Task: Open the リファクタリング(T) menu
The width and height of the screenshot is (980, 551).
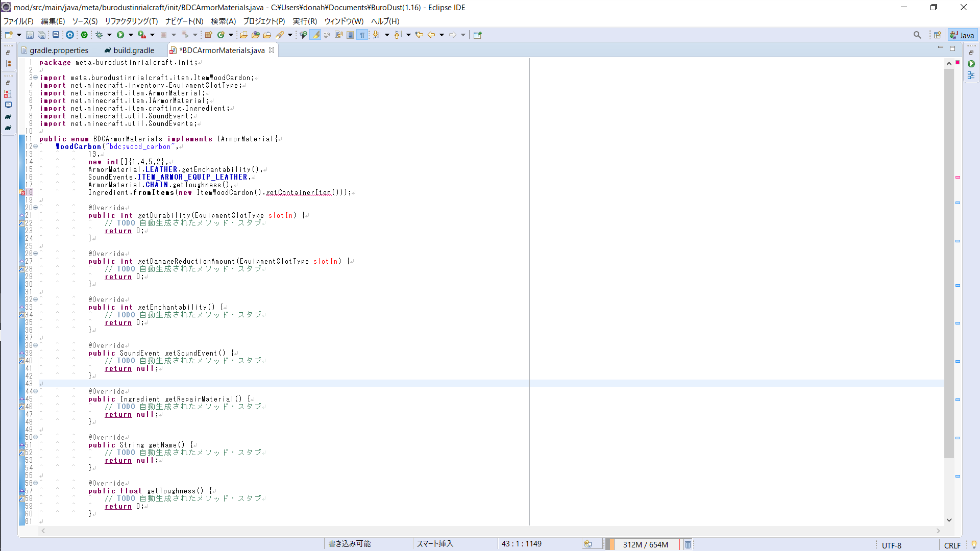Action: 131,21
